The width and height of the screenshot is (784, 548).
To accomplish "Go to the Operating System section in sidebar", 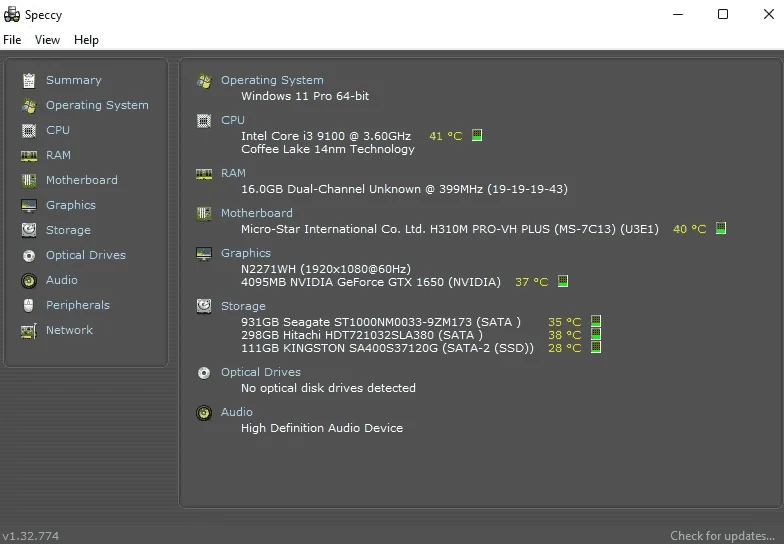I will click(x=97, y=106).
